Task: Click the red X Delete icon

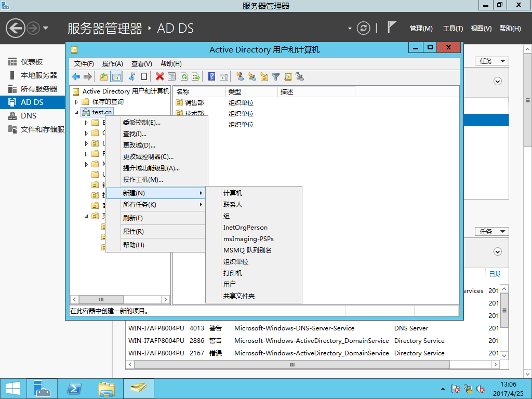Action: [x=160, y=77]
